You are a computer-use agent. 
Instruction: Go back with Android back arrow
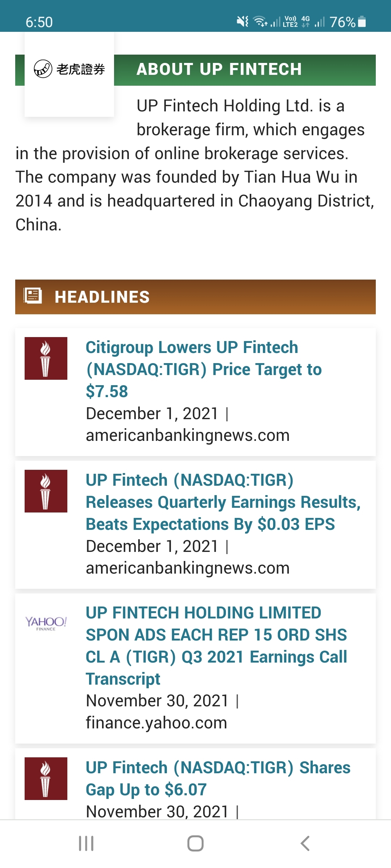click(305, 843)
